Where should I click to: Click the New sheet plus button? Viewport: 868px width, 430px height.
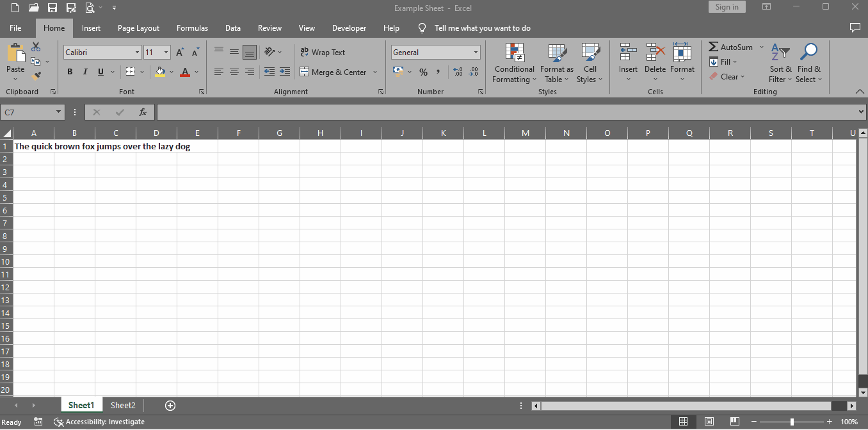coord(170,405)
